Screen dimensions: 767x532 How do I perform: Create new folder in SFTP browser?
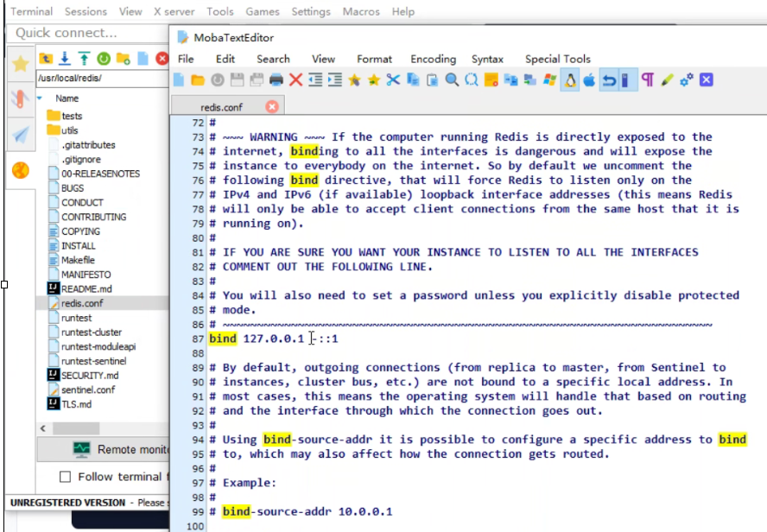click(124, 59)
